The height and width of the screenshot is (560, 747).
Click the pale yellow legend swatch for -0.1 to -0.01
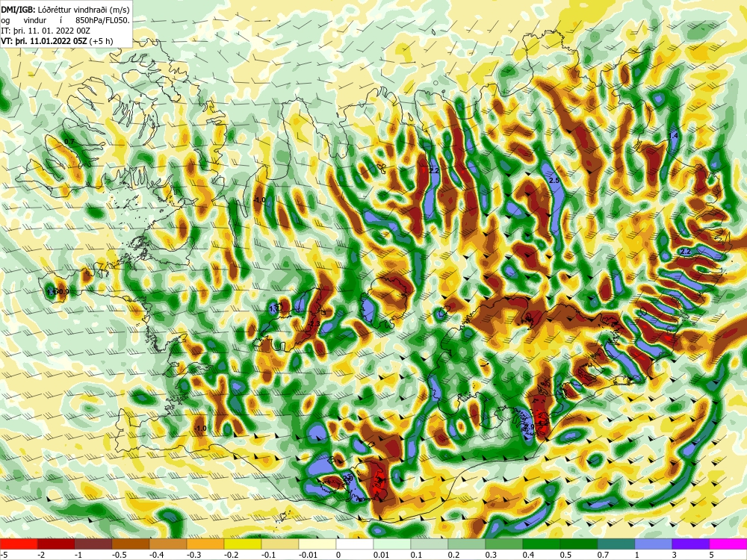[279, 544]
